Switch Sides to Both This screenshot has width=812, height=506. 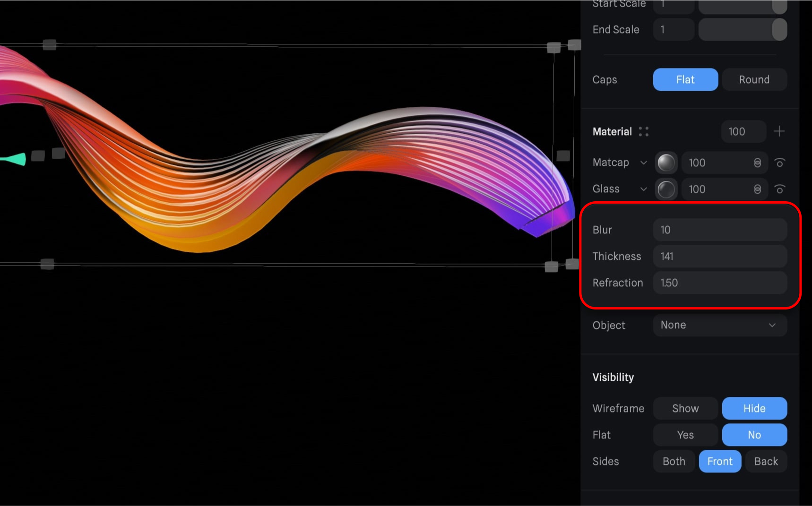pyautogui.click(x=673, y=461)
